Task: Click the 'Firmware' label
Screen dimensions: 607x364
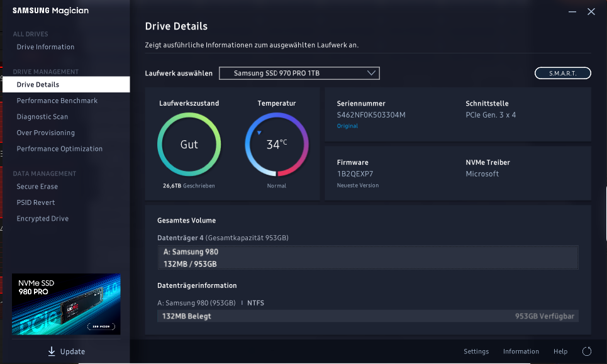Action: tap(352, 162)
